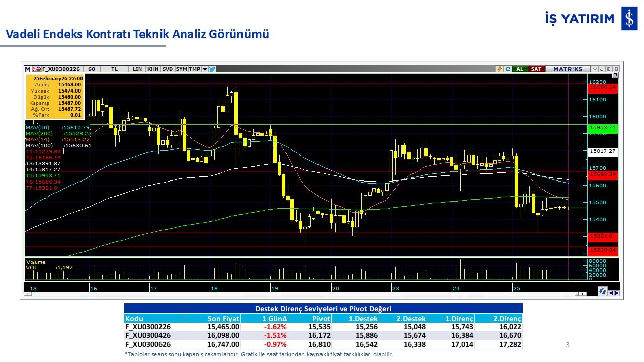This screenshot has height=362, width=644.
Task: Toggle the SVD chart option
Action: (168, 69)
